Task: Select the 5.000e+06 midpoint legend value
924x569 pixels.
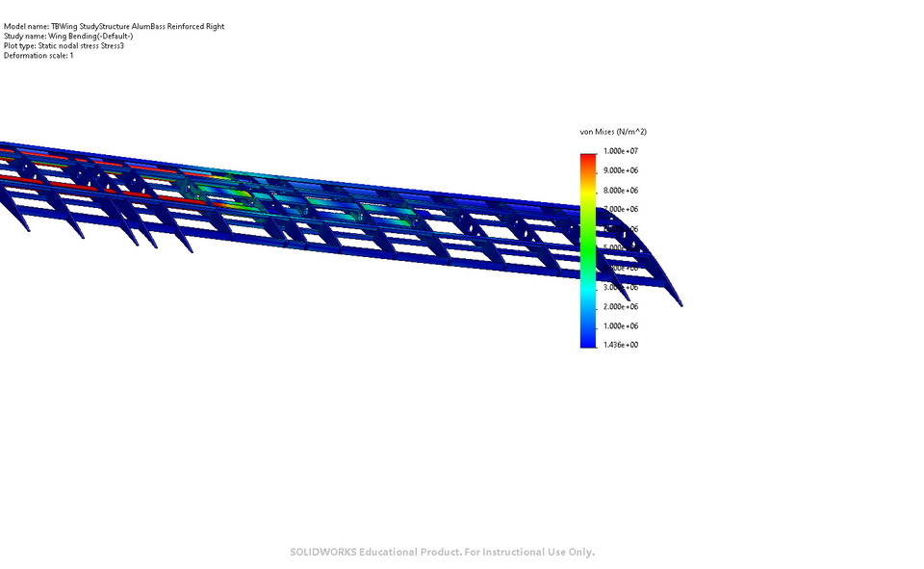Action: pyautogui.click(x=619, y=247)
